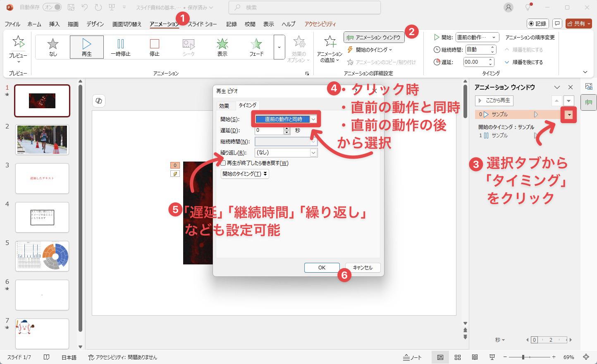Select slide 2 thumbnail

42,140
